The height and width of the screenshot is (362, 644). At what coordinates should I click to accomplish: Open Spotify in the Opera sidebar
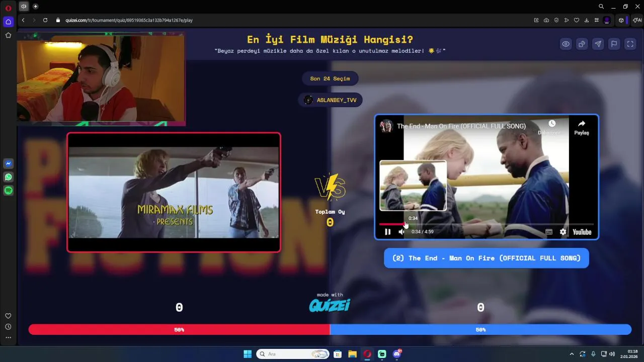click(8, 191)
